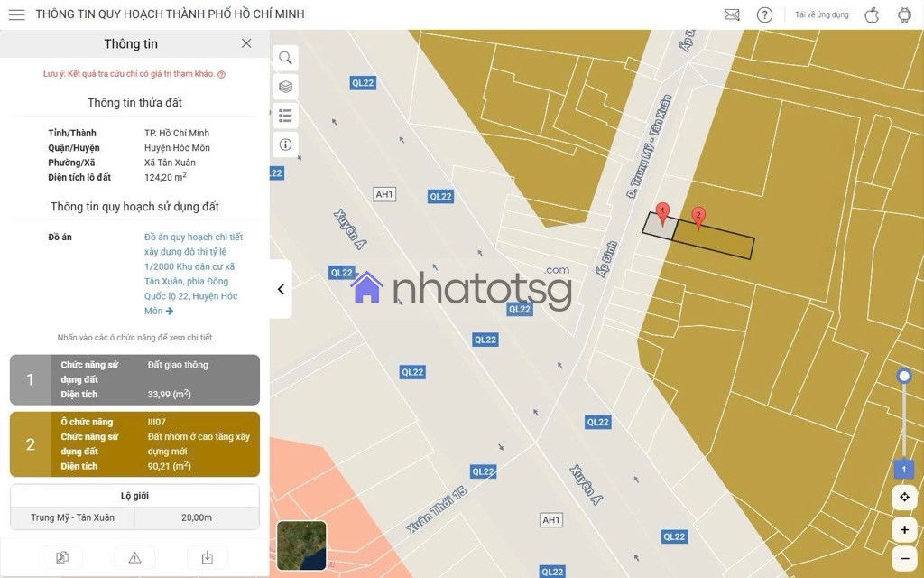Show the map legend list
Image resolution: width=924 pixels, height=578 pixels.
click(285, 116)
